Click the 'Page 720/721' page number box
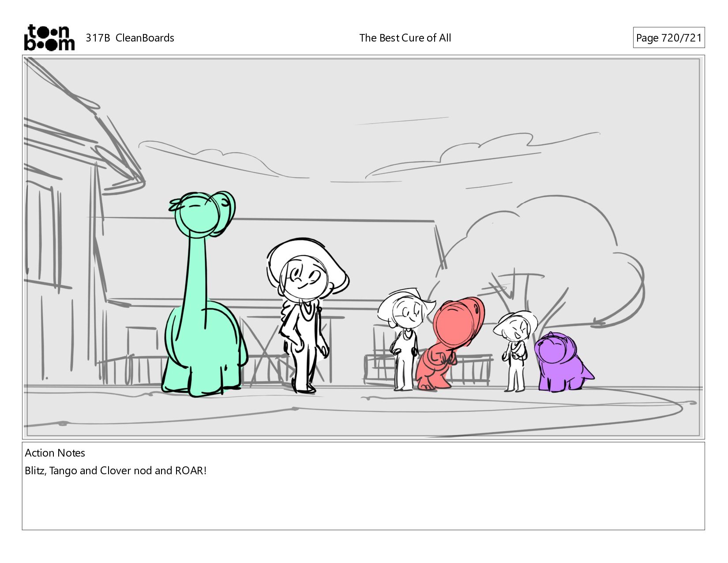Screen dimensions: 728x563 coord(668,38)
